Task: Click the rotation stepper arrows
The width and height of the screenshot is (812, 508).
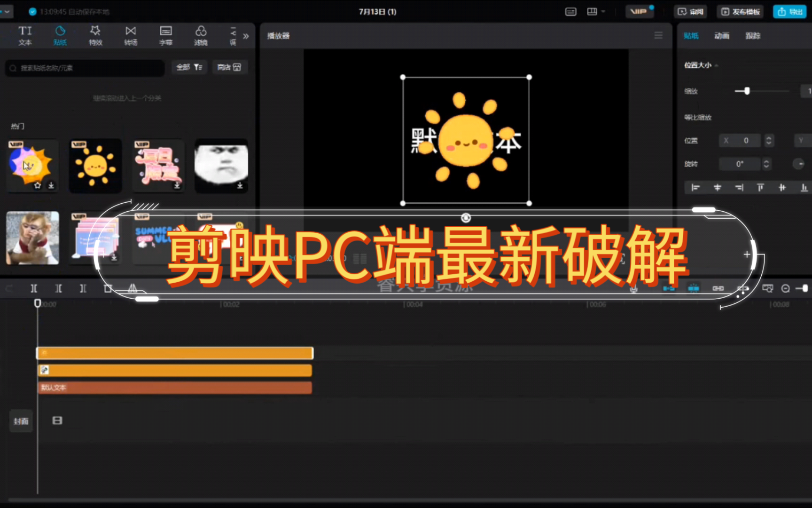Action: (766, 164)
